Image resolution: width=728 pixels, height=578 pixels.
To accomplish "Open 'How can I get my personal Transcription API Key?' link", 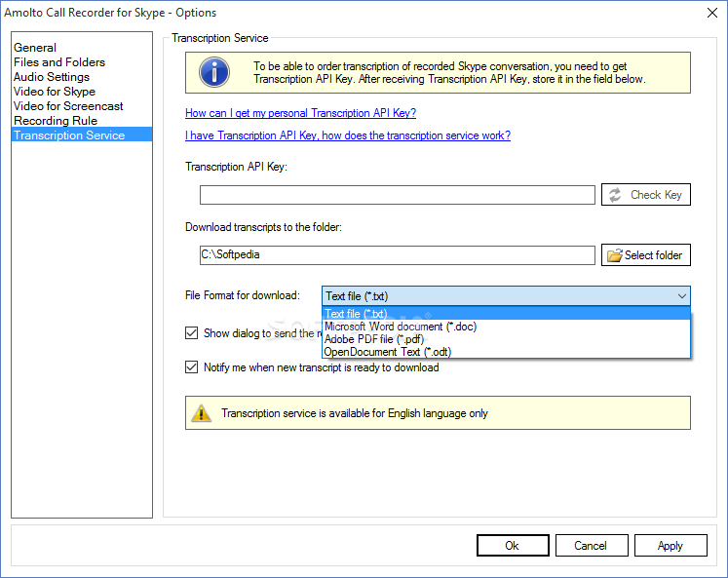I will (300, 113).
